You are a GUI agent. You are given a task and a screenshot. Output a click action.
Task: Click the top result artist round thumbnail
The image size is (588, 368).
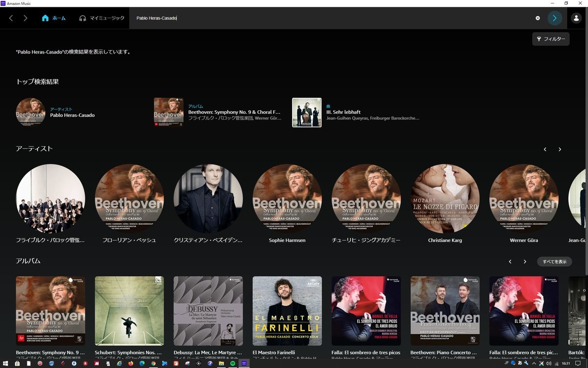(31, 112)
